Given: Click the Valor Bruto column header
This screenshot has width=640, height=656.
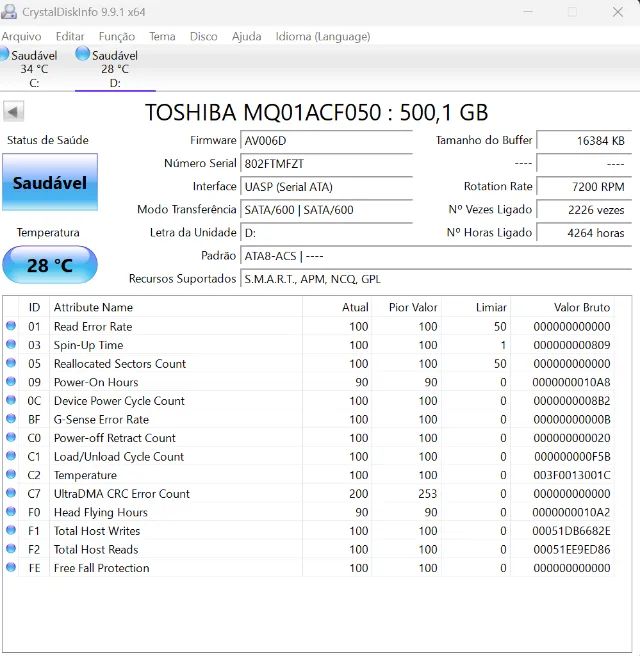Looking at the screenshot, I should [562, 307].
